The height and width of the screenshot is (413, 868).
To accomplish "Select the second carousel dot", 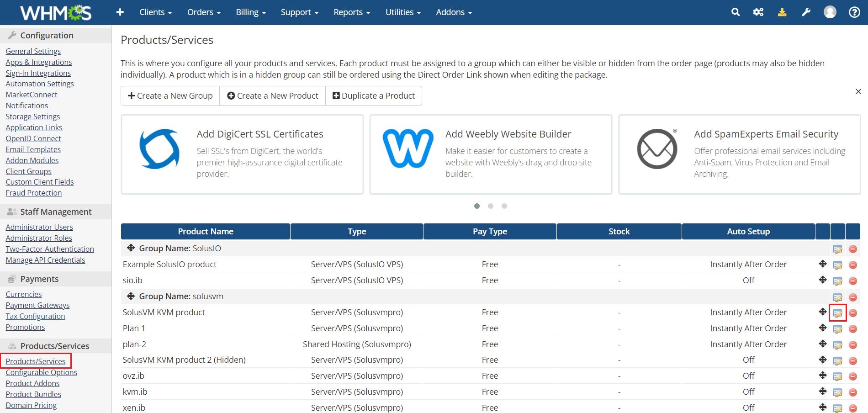I will (491, 206).
